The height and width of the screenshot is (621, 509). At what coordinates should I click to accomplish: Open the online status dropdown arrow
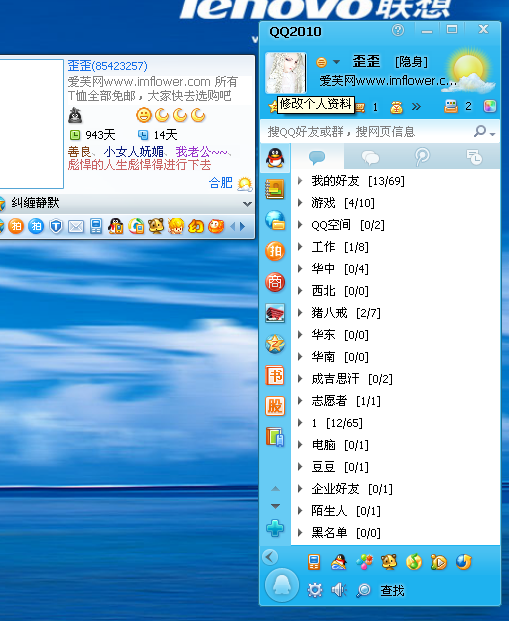(336, 62)
